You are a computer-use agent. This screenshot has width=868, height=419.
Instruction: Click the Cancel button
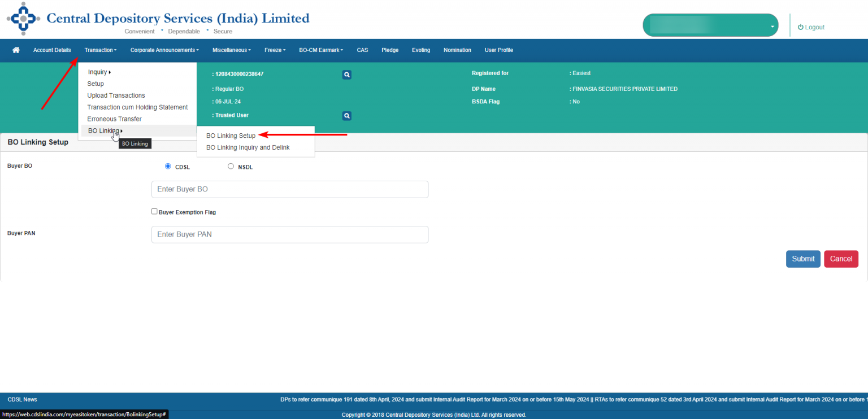(x=841, y=259)
